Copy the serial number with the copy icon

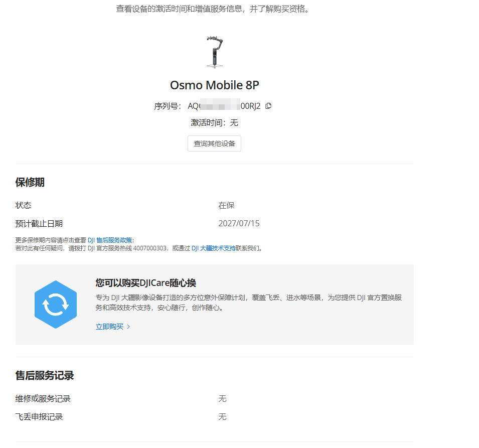[x=268, y=106]
